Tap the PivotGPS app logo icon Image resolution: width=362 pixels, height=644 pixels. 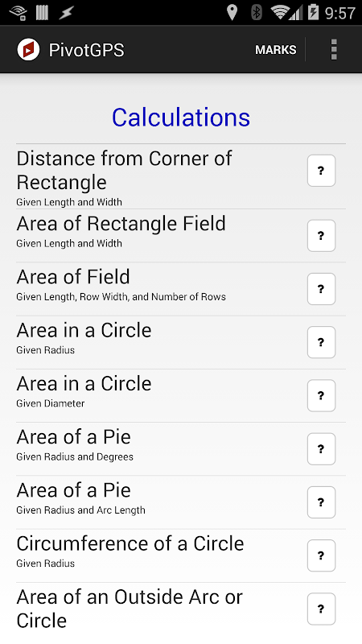28,50
